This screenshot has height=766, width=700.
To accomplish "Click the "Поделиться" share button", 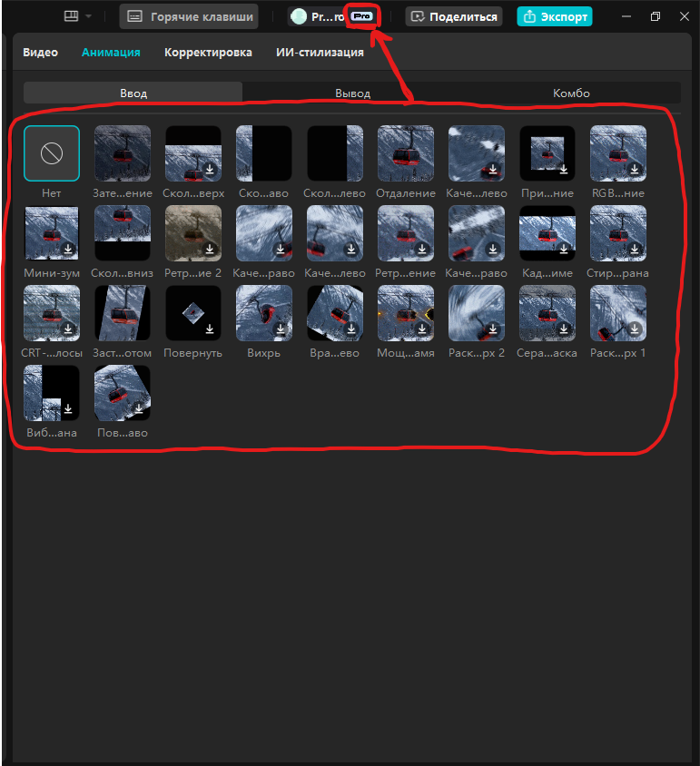I will [x=454, y=16].
